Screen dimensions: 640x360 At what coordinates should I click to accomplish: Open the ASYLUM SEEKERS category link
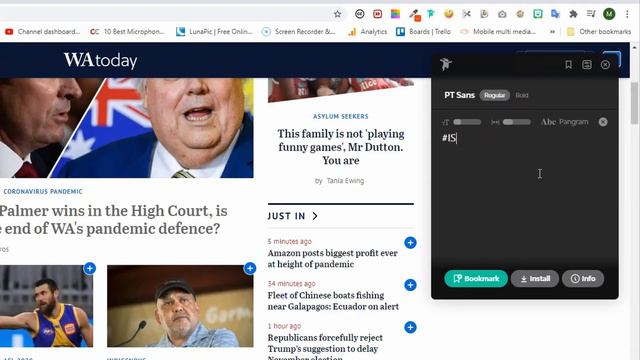point(341,116)
